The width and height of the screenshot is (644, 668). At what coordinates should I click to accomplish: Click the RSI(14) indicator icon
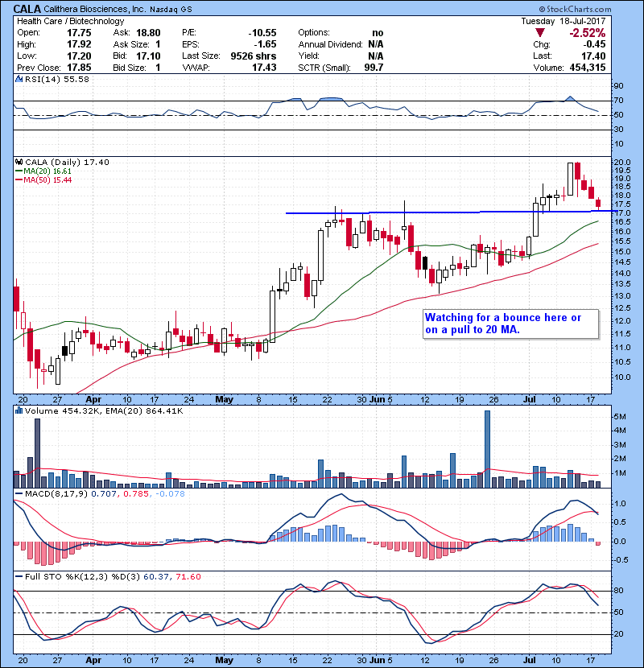click(x=19, y=79)
